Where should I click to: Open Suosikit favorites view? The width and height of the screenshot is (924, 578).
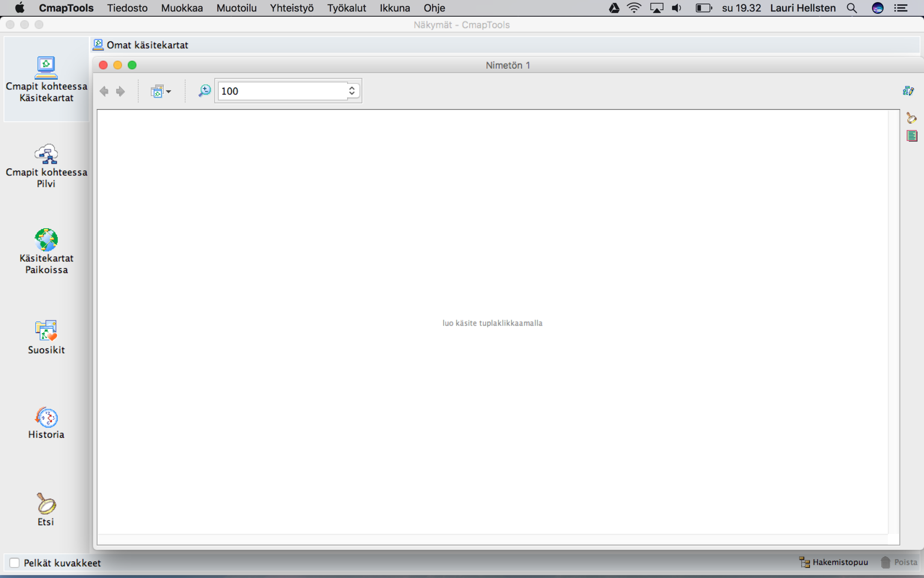[46, 337]
